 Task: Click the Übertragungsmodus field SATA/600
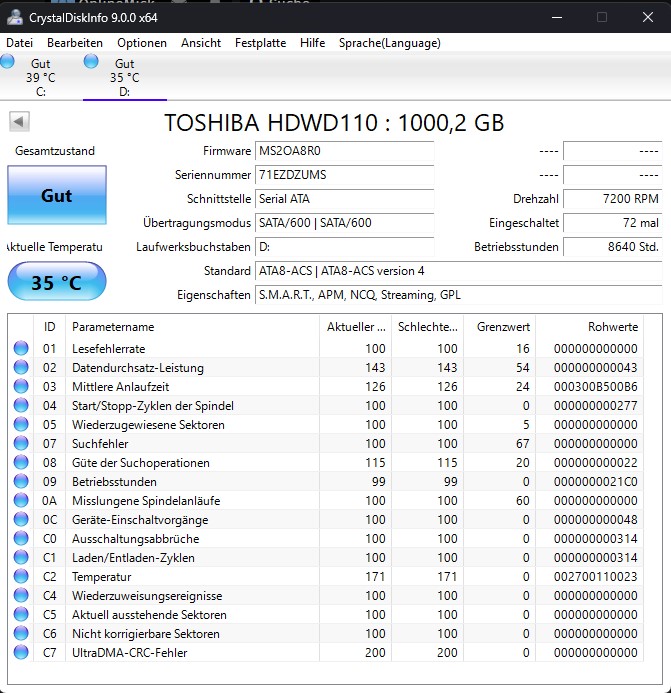coord(344,223)
